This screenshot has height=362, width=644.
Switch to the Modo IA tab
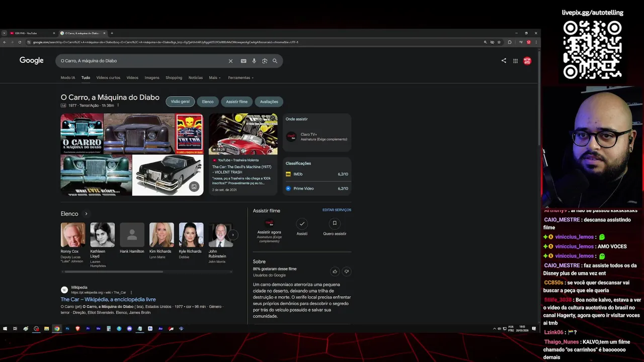pyautogui.click(x=68, y=78)
